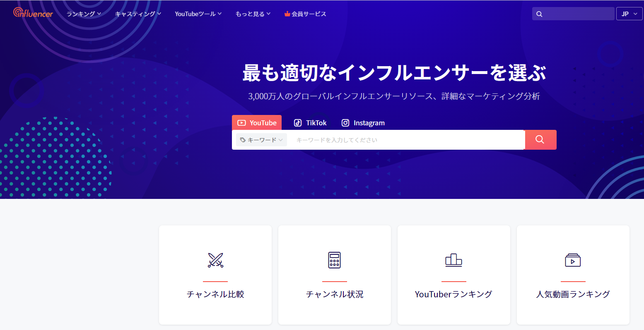Click the header search magnifier icon
644x330 pixels.
coord(539,14)
